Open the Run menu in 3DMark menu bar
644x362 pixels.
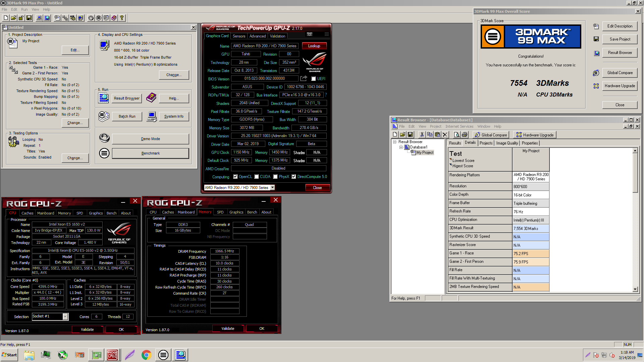click(24, 9)
